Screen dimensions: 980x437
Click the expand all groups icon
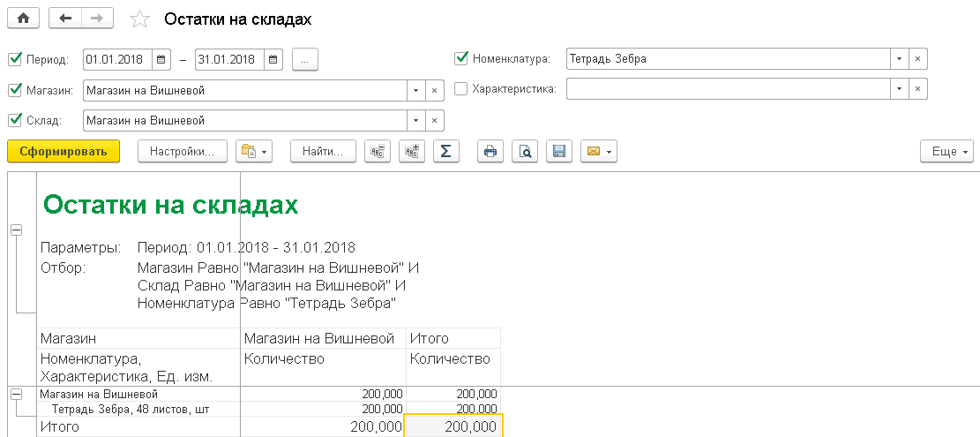pyautogui.click(x=411, y=151)
